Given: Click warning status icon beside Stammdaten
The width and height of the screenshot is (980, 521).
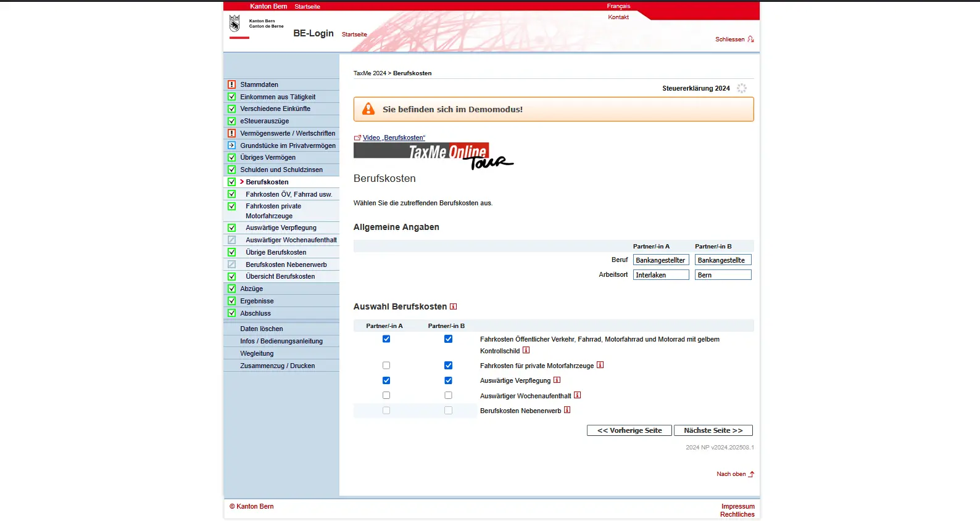Looking at the screenshot, I should (232, 84).
